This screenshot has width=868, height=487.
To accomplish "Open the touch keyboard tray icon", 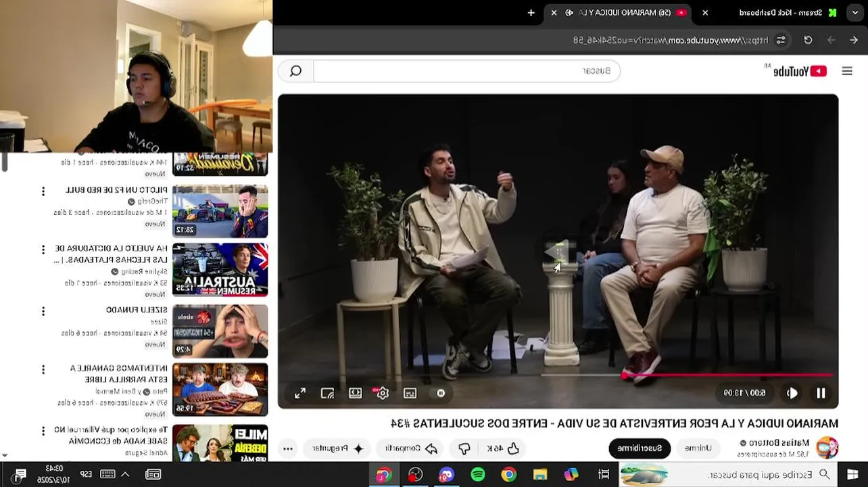I will 107,474.
